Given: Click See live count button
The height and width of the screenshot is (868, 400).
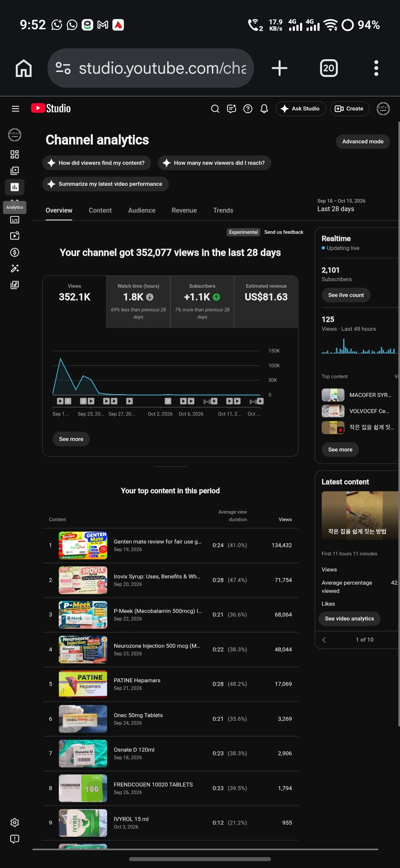Looking at the screenshot, I should (346, 295).
